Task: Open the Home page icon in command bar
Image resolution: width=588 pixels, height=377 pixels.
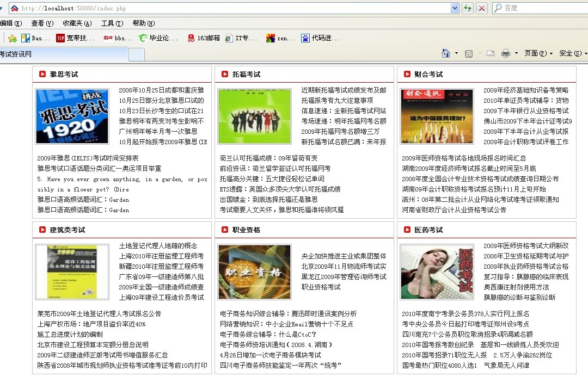Action: (446, 53)
